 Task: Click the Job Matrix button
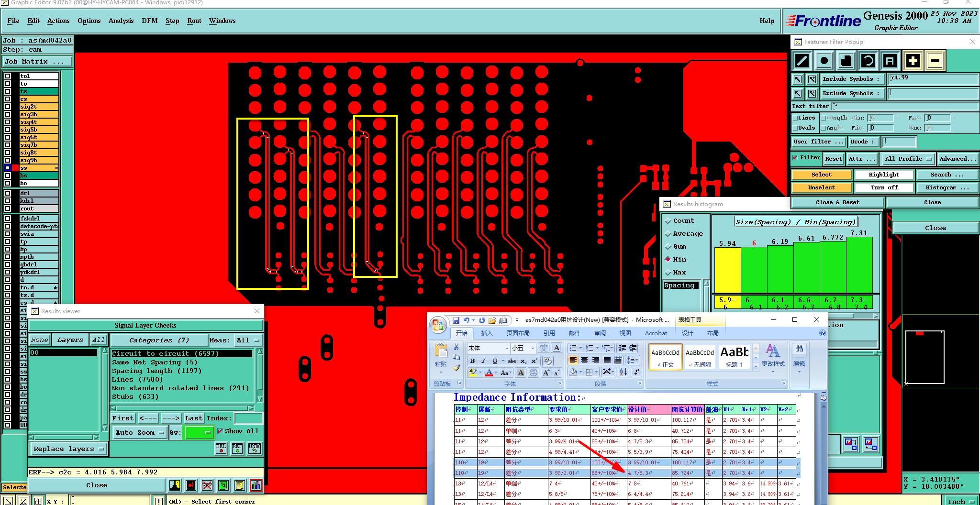click(36, 62)
